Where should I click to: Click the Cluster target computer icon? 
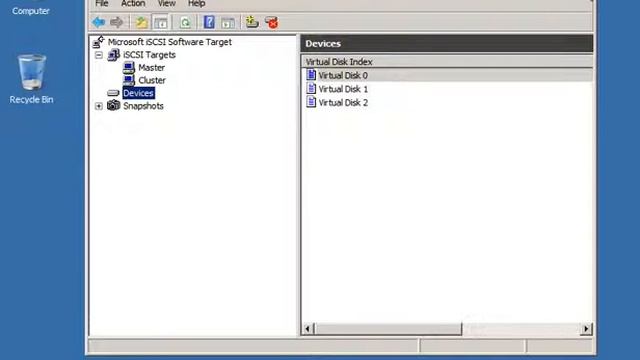click(129, 80)
